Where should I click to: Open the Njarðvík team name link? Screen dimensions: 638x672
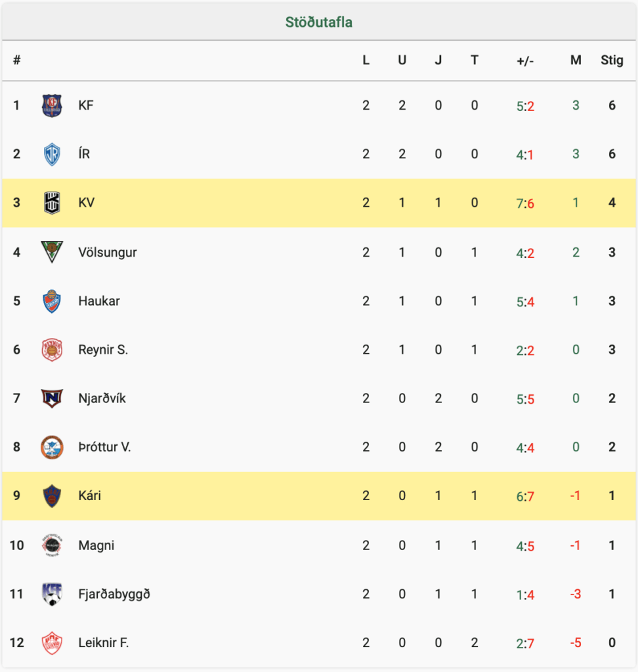point(102,398)
